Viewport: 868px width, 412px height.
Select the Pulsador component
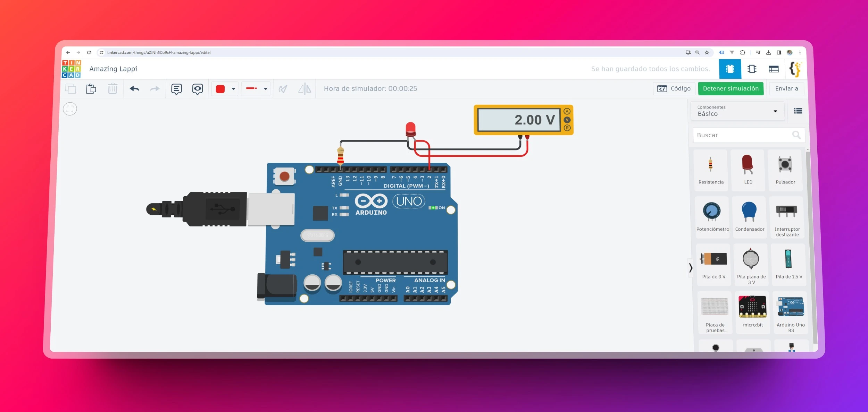coord(785,170)
